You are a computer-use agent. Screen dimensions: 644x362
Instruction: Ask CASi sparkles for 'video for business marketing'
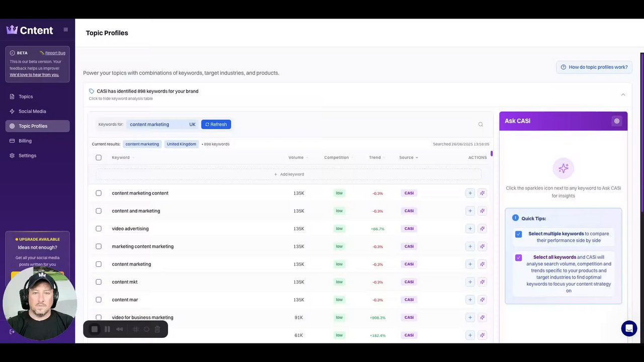pyautogui.click(x=482, y=317)
